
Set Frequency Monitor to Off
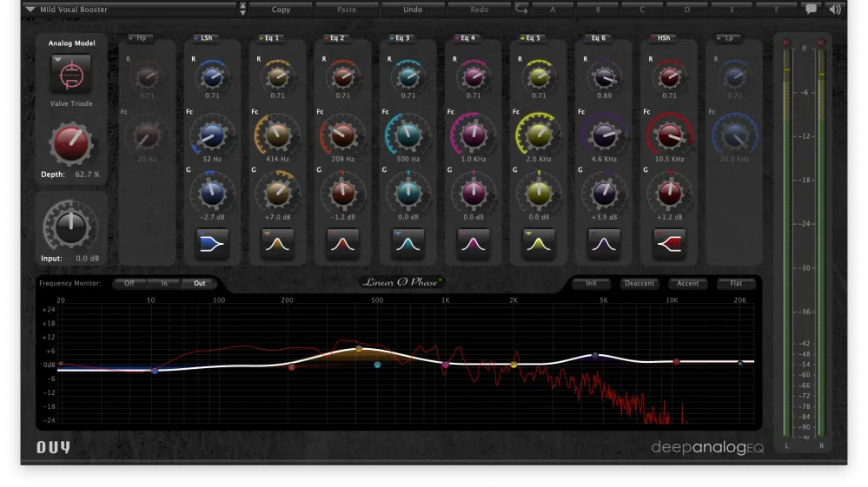pos(129,283)
